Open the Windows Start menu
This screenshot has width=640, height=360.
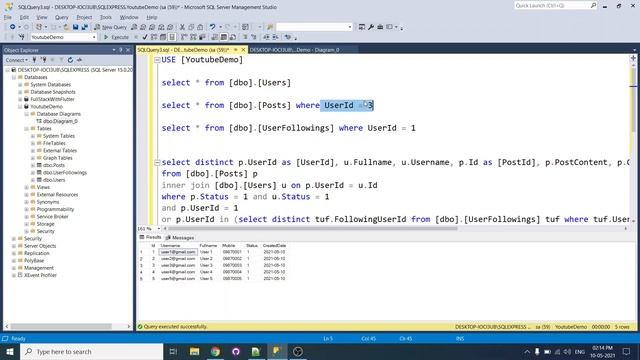click(10, 351)
